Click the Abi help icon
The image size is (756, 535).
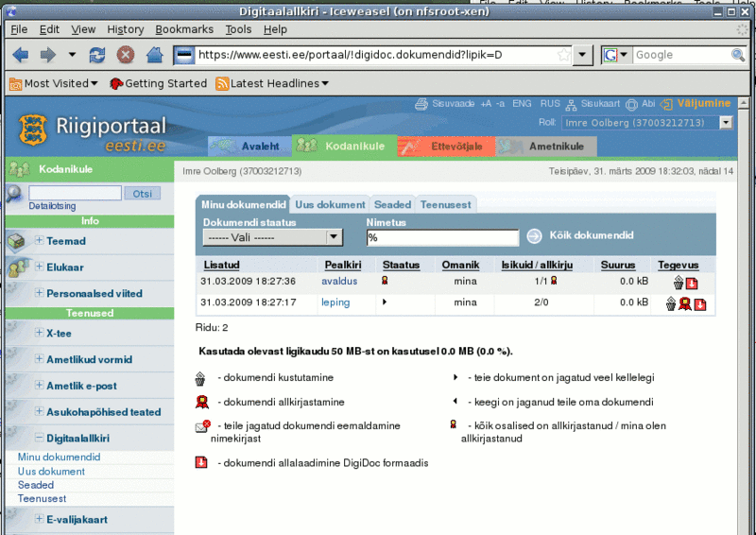tap(631, 104)
